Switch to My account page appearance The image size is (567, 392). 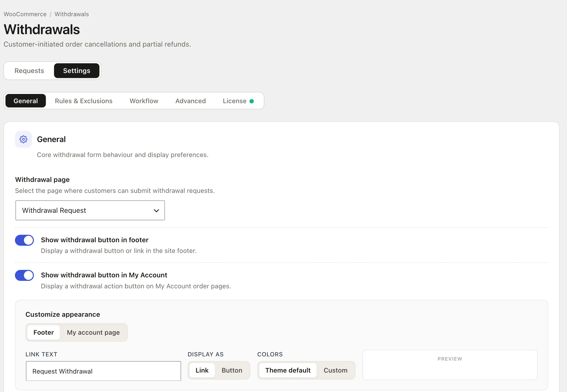coord(93,332)
